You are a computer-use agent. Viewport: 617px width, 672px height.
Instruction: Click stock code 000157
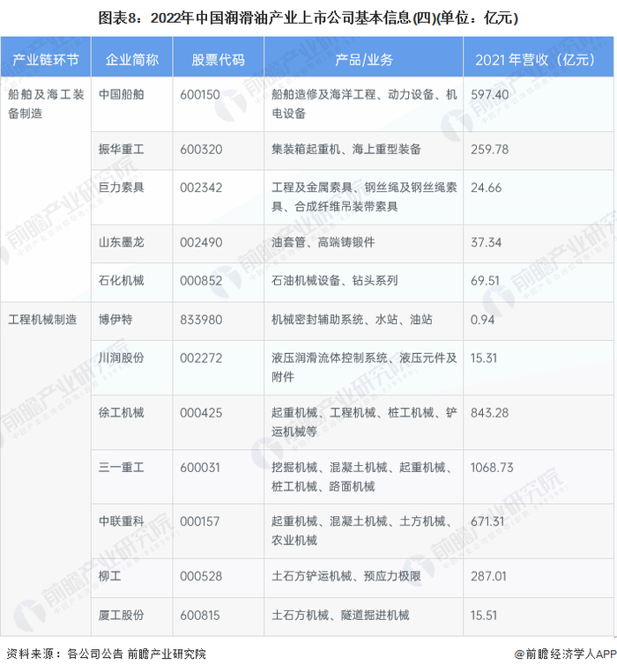[x=200, y=521]
